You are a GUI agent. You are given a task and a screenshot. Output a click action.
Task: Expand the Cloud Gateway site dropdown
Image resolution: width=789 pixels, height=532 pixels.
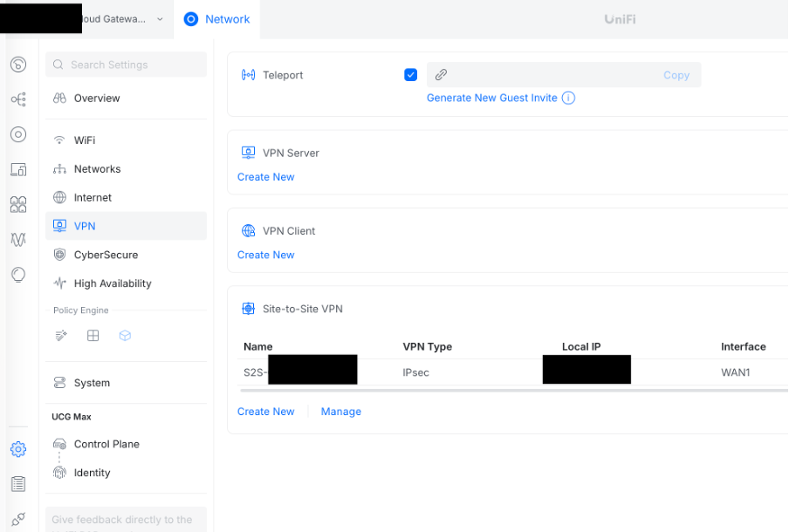click(160, 19)
